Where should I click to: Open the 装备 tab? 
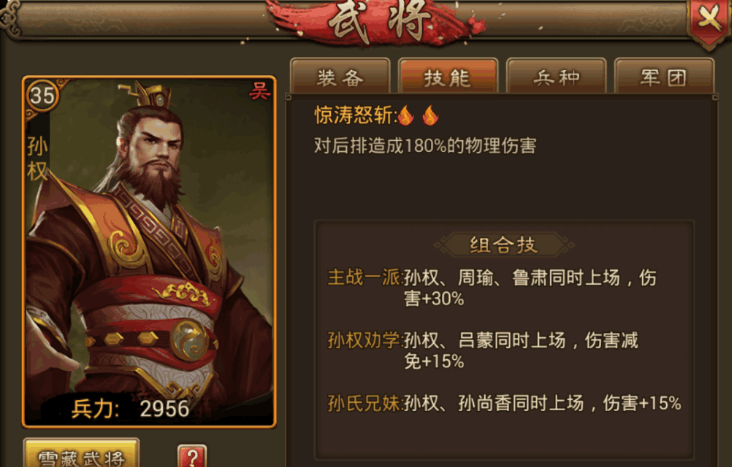pyautogui.click(x=340, y=76)
